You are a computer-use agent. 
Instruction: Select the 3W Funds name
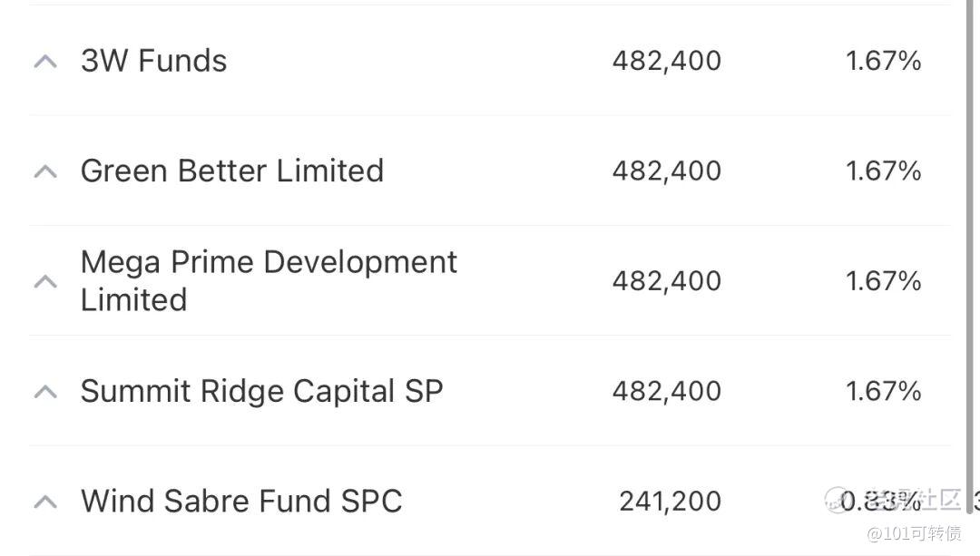coord(153,61)
